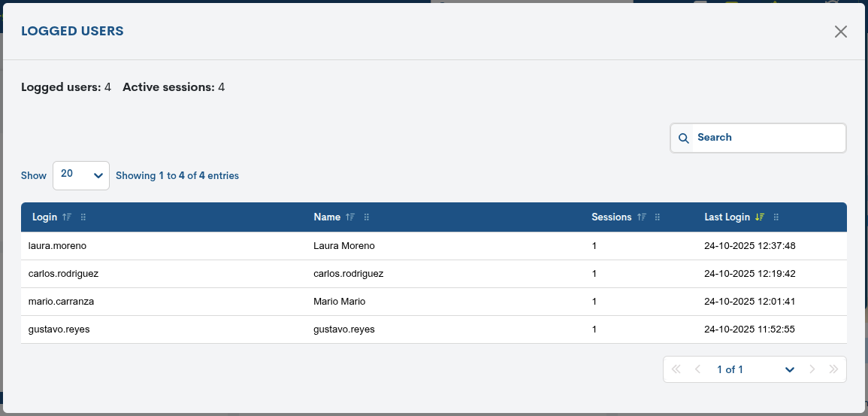The width and height of the screenshot is (868, 416).
Task: Click 'Showing 1 to 4 of 4 entries'
Action: (177, 175)
